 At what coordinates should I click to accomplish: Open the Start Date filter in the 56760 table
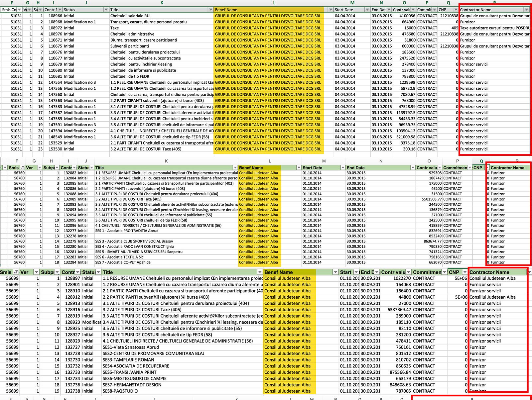pos(342,168)
